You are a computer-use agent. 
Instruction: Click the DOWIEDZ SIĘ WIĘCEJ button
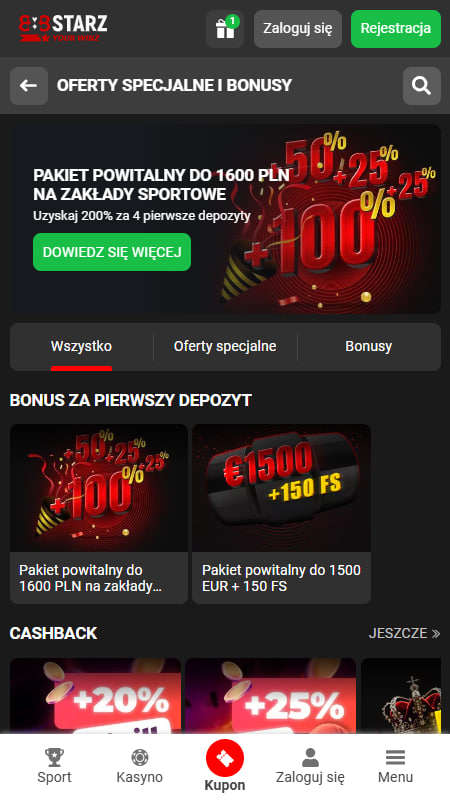click(112, 252)
